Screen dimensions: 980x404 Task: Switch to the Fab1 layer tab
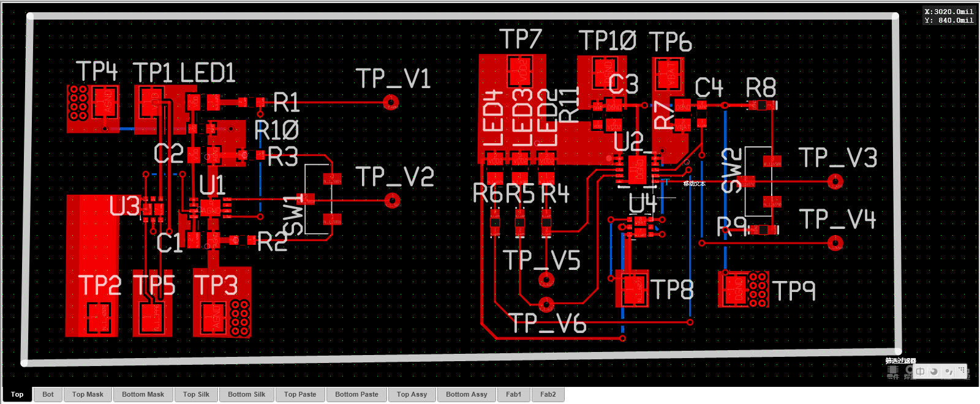tap(513, 394)
